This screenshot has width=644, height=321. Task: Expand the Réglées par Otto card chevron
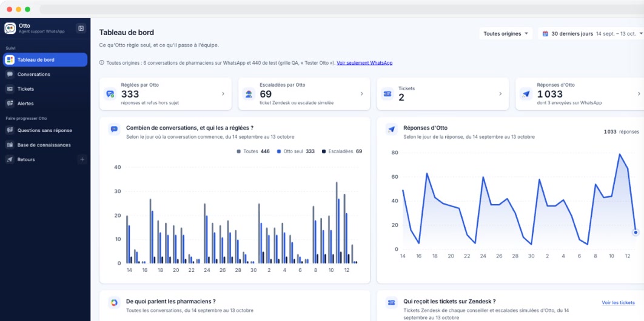(x=223, y=94)
